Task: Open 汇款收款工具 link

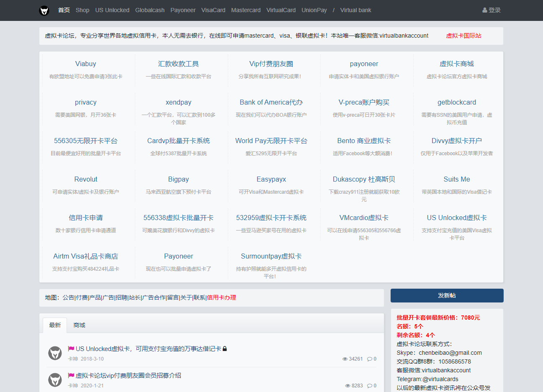Action: 178,64
